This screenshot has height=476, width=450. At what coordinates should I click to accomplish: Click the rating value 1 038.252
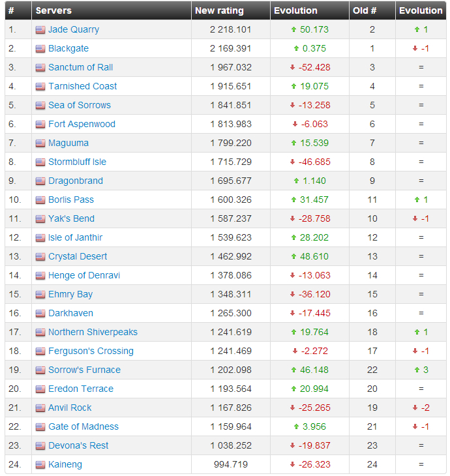click(231, 445)
